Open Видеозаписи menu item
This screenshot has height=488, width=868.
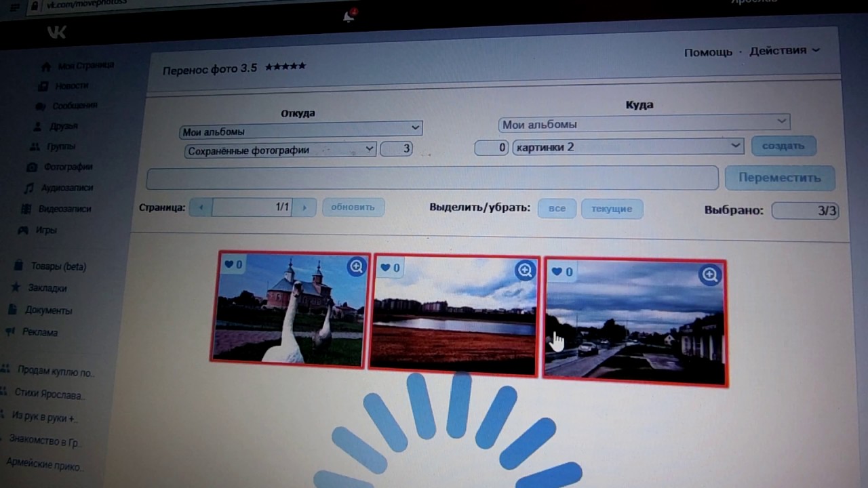[65, 209]
